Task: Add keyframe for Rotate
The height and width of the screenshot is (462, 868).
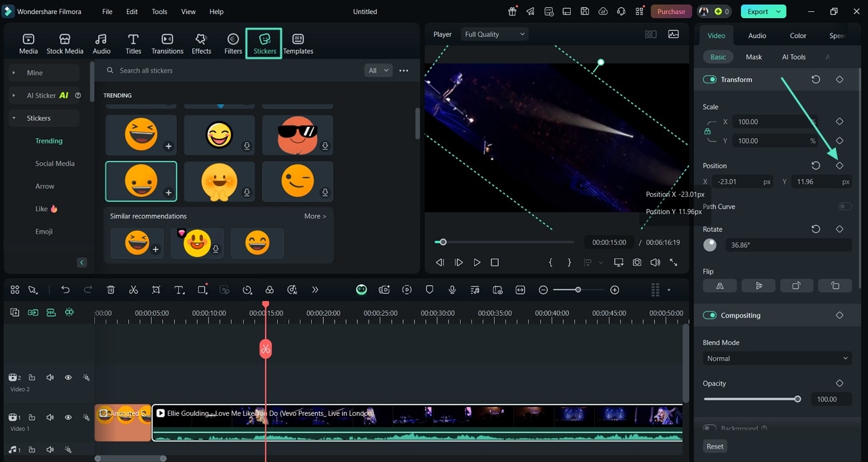Action: click(x=839, y=229)
